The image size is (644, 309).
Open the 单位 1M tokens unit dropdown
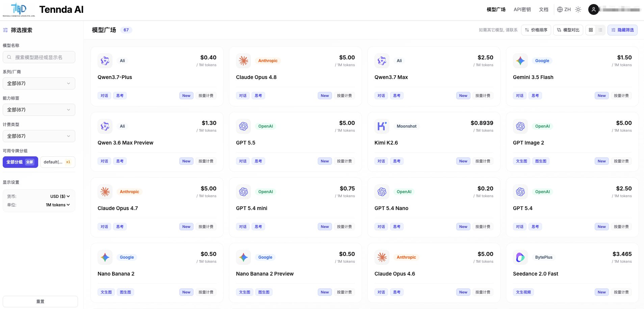point(58,205)
